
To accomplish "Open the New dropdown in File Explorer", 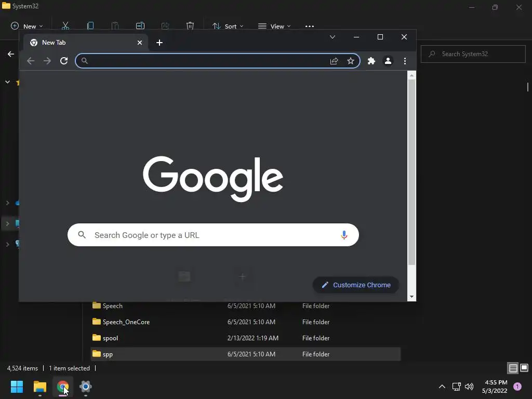I will coord(27,26).
